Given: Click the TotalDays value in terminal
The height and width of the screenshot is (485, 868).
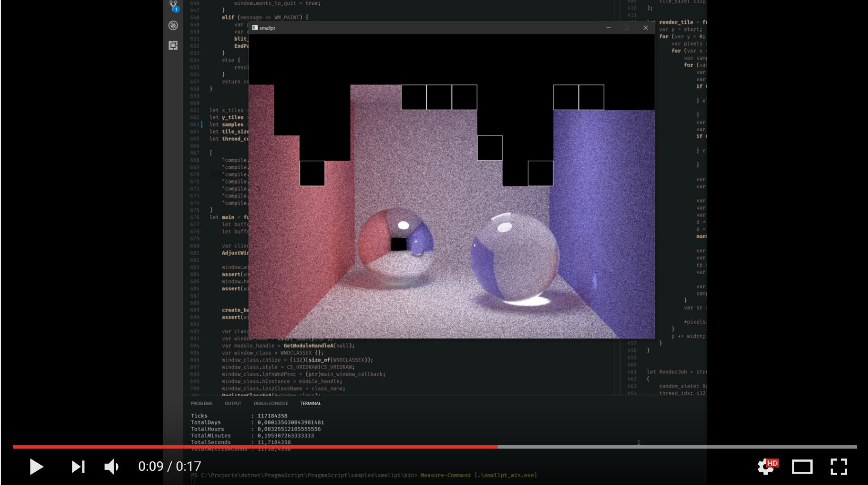Looking at the screenshot, I should coord(290,423).
